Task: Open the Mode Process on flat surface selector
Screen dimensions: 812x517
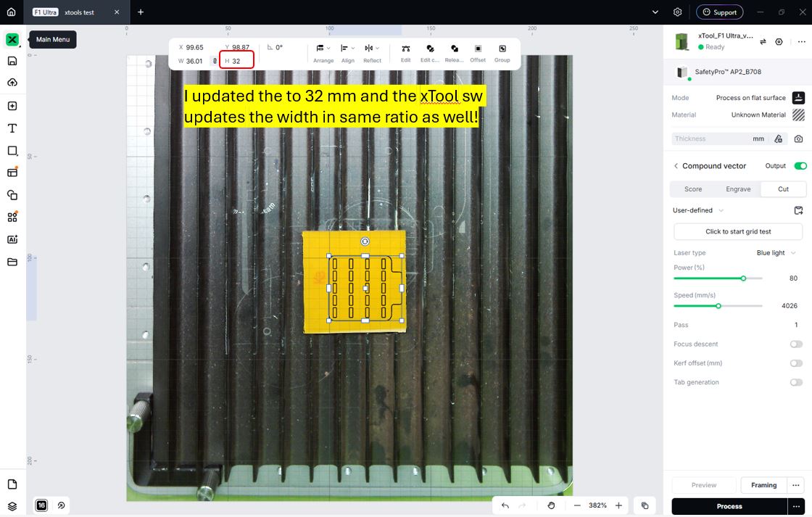Action: pyautogui.click(x=760, y=97)
